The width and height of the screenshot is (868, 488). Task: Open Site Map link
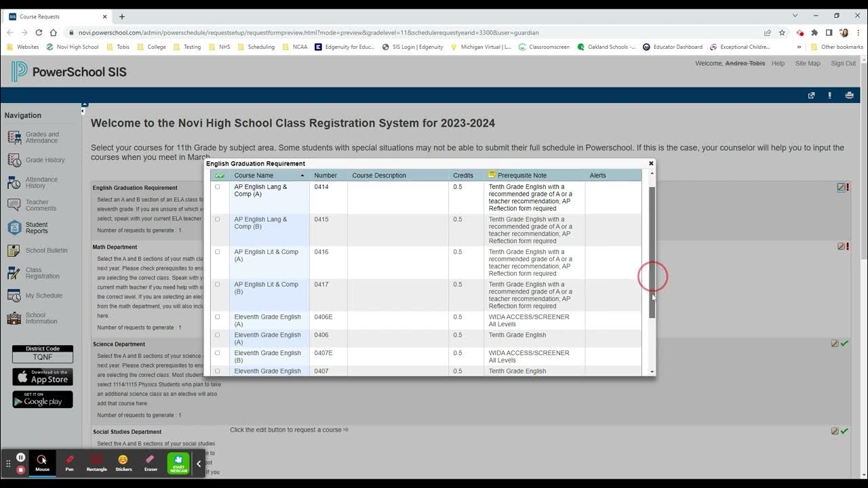tap(808, 63)
